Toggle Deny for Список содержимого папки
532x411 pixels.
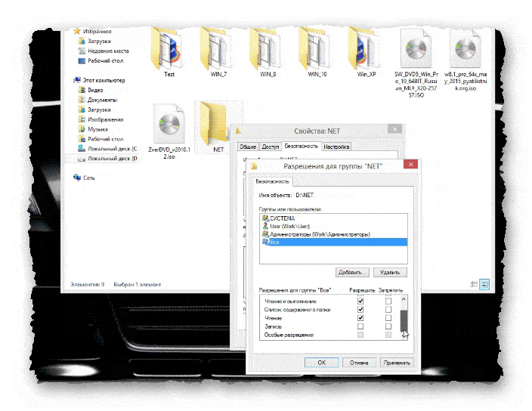[x=388, y=310]
